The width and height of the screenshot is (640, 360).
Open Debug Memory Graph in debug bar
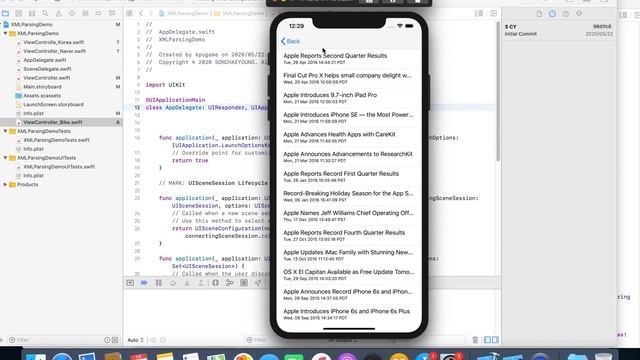click(230, 282)
